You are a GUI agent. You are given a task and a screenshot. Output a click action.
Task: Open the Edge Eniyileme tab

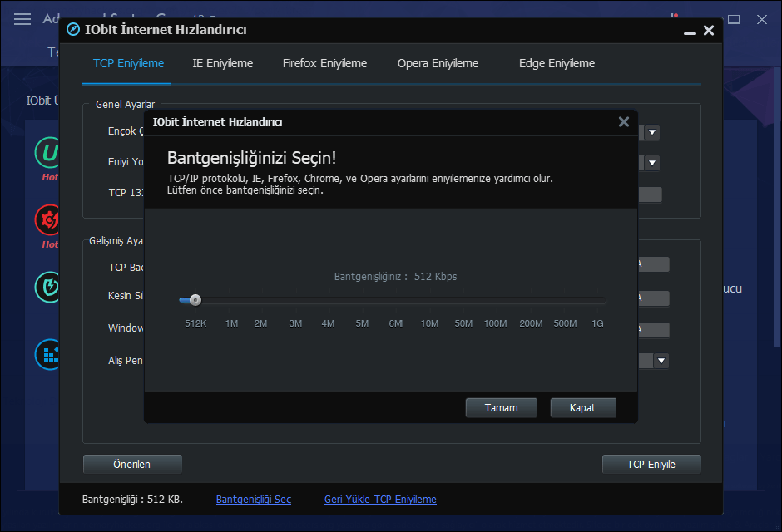tap(557, 64)
